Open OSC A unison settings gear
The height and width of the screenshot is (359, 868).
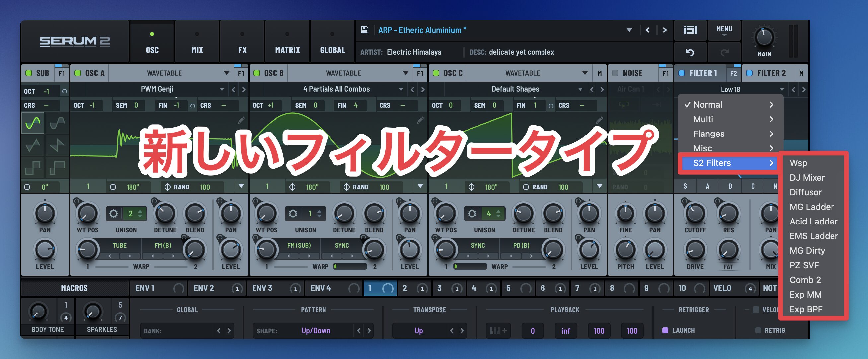tap(114, 214)
